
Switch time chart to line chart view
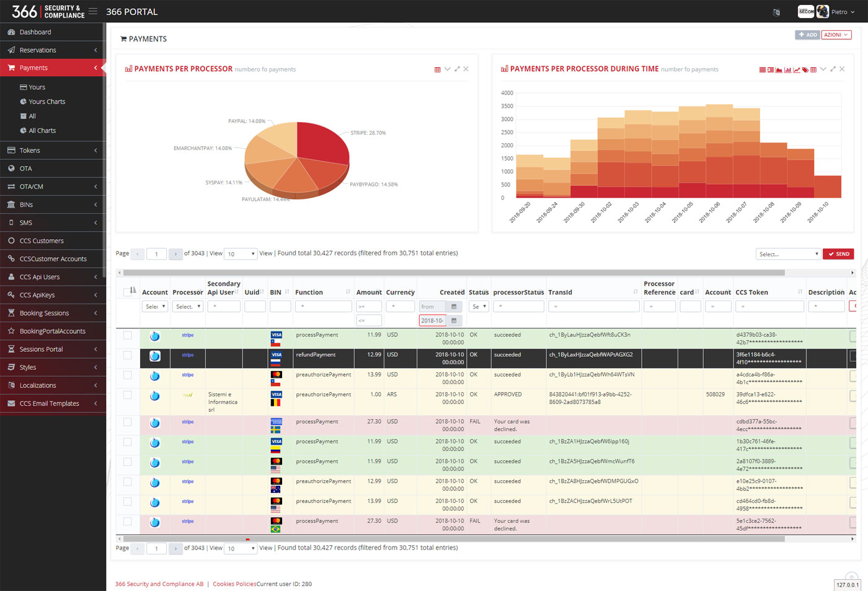click(x=797, y=70)
